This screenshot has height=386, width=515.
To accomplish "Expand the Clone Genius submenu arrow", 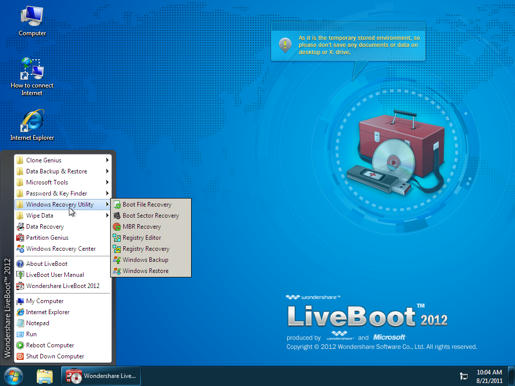I will point(107,160).
